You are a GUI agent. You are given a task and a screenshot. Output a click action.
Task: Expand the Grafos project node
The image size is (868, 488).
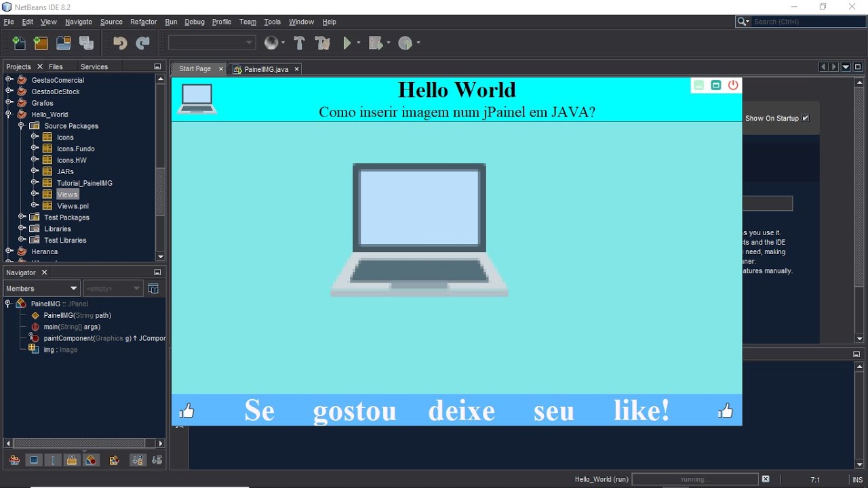click(x=9, y=103)
